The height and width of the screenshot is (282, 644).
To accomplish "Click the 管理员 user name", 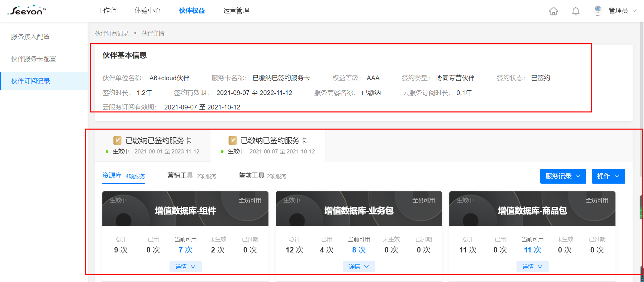I will click(618, 11).
